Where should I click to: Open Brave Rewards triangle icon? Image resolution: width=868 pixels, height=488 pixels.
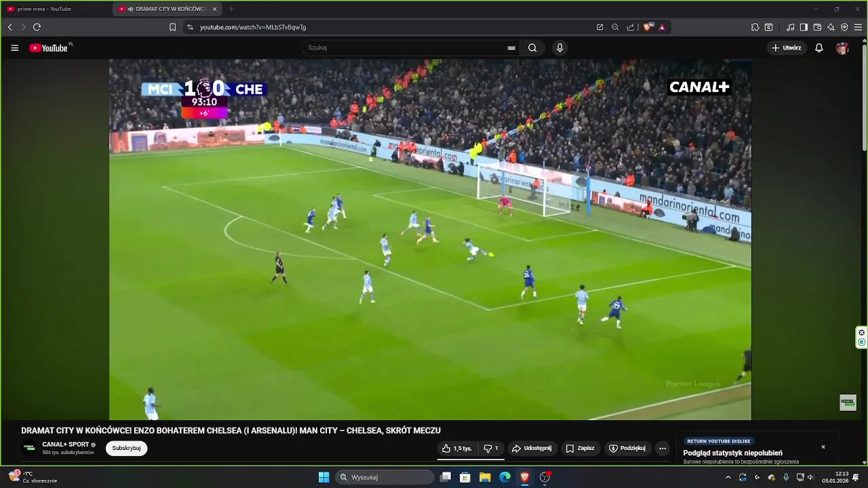pos(662,27)
